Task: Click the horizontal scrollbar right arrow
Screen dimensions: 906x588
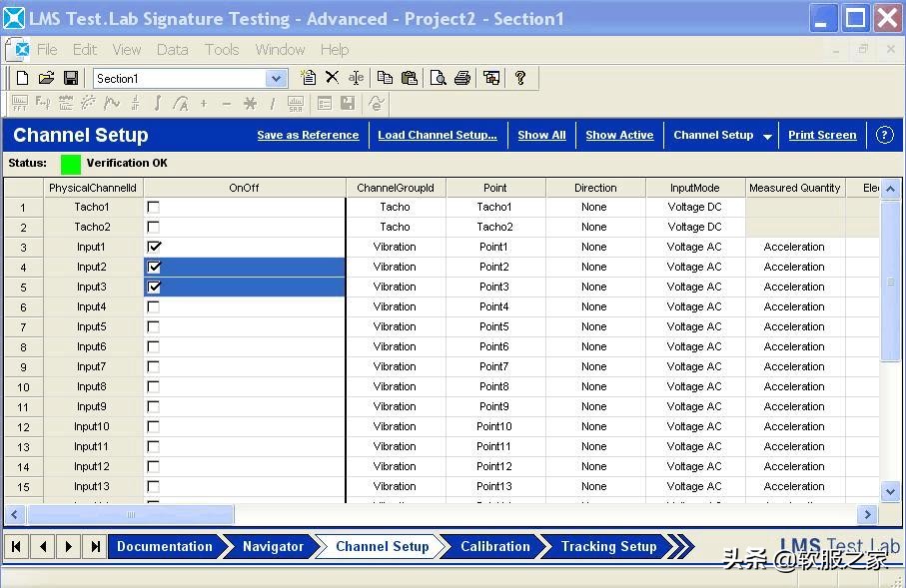Action: (x=867, y=514)
